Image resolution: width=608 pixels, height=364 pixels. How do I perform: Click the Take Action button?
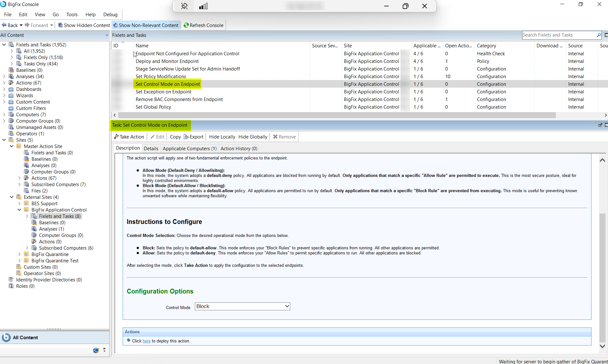point(129,137)
